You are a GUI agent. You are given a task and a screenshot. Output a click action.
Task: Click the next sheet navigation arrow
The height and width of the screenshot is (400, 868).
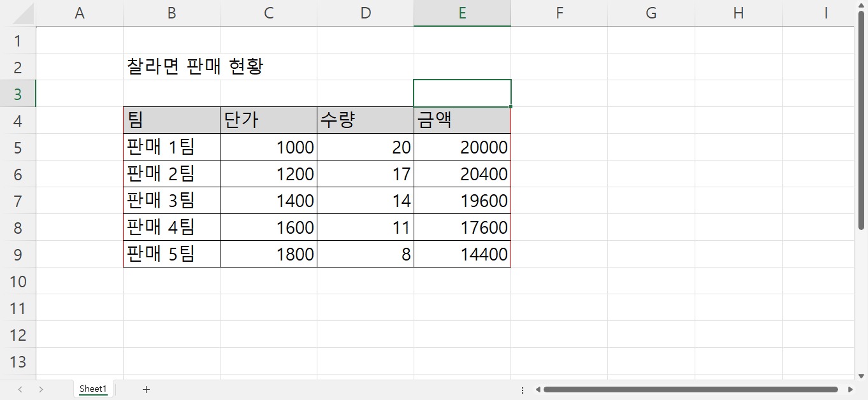[41, 389]
